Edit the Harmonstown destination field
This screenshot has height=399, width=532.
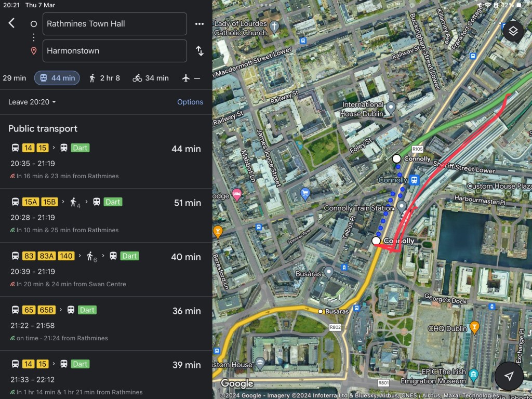coord(114,51)
